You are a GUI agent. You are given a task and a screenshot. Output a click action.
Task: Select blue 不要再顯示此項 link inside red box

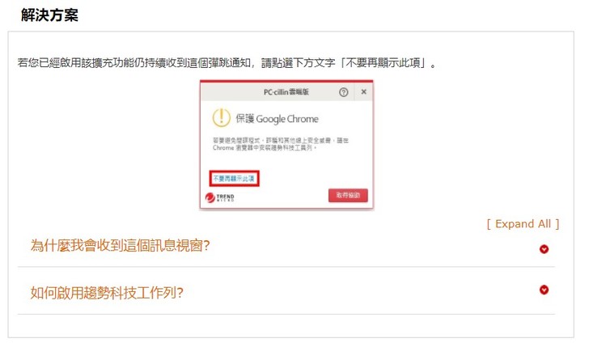[234, 179]
